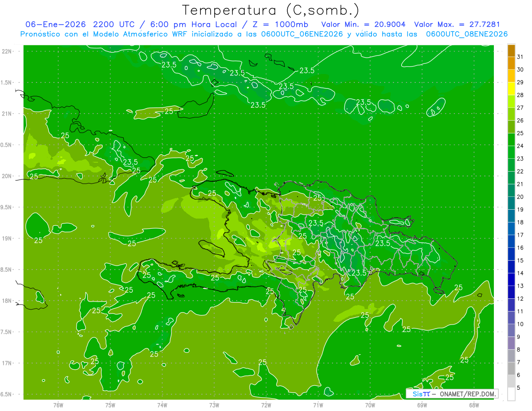Click latitude axis label "19N"
The height and width of the screenshot is (411, 532).
click(7, 239)
